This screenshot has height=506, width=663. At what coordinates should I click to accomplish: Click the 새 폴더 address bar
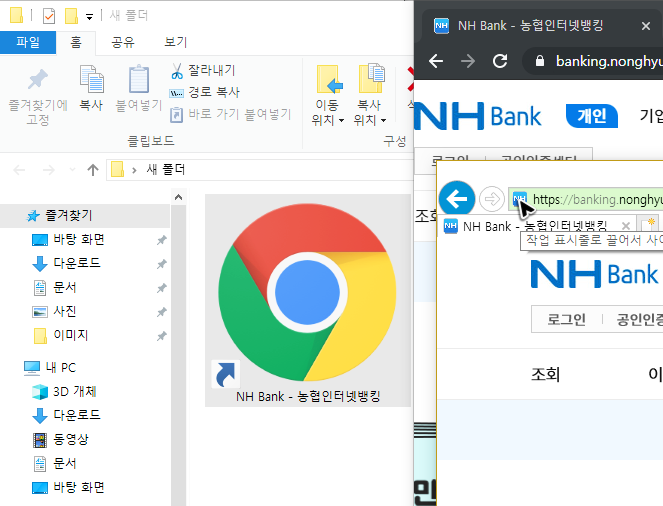click(260, 170)
